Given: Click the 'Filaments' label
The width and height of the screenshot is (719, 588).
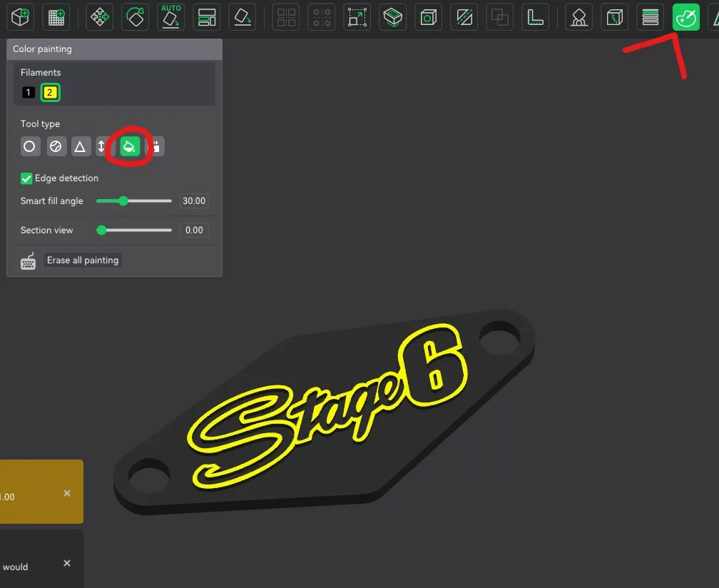Looking at the screenshot, I should point(41,73).
